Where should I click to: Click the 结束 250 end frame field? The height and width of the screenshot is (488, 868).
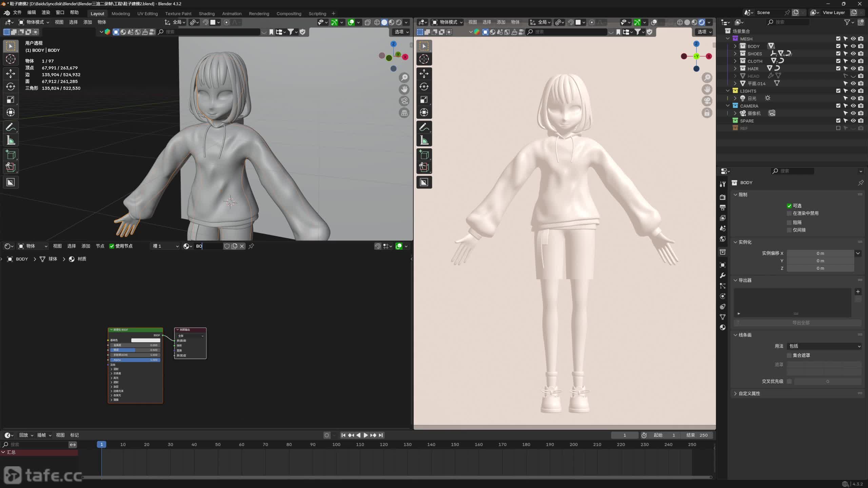click(x=697, y=435)
